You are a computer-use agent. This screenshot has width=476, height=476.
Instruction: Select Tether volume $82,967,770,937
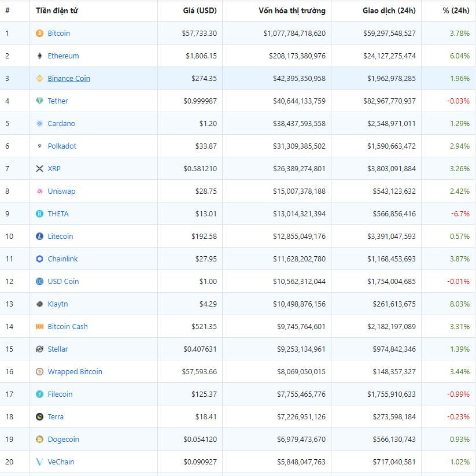point(389,101)
